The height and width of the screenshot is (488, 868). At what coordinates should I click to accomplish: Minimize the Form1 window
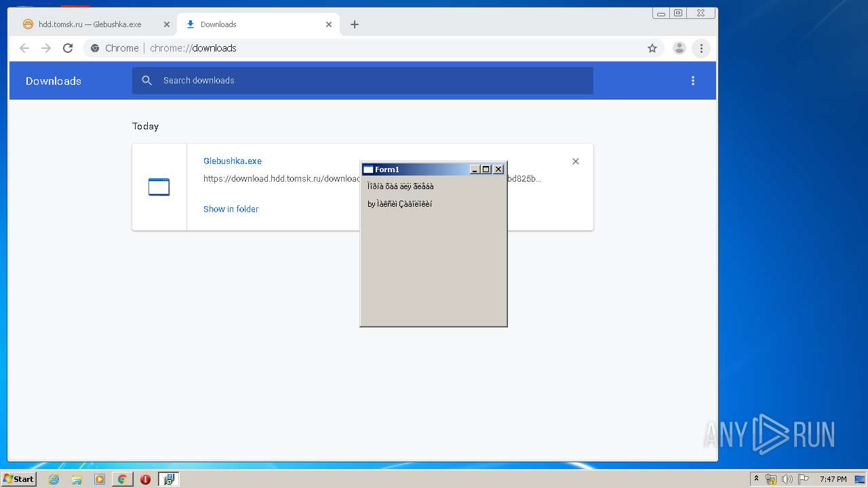475,169
